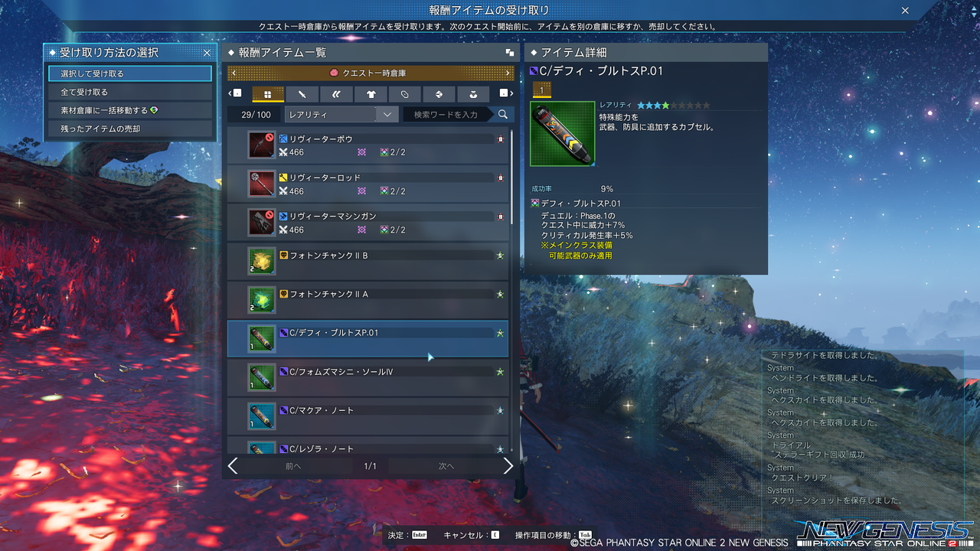Show all item categories tab
This screenshot has height=551, width=980.
(x=268, y=94)
